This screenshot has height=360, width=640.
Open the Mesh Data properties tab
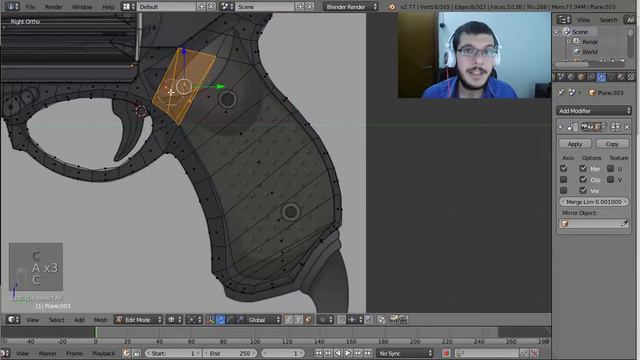[x=611, y=77]
